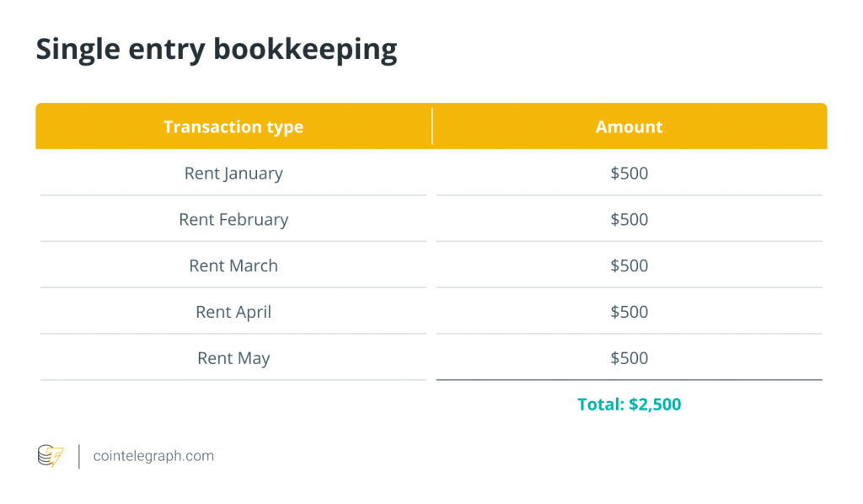Screen dimensions: 863x504
Task: Select the Rent April row label
Action: tap(233, 313)
